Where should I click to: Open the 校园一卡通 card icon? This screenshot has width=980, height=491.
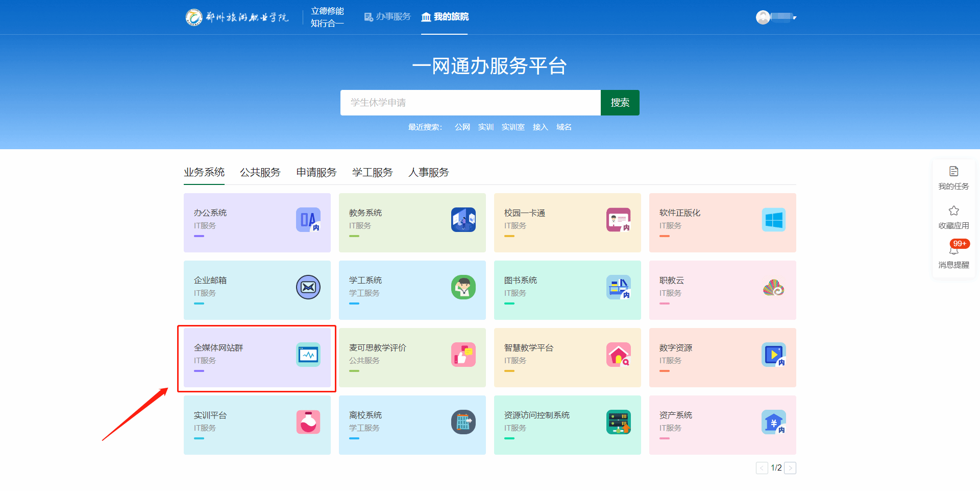(x=618, y=220)
